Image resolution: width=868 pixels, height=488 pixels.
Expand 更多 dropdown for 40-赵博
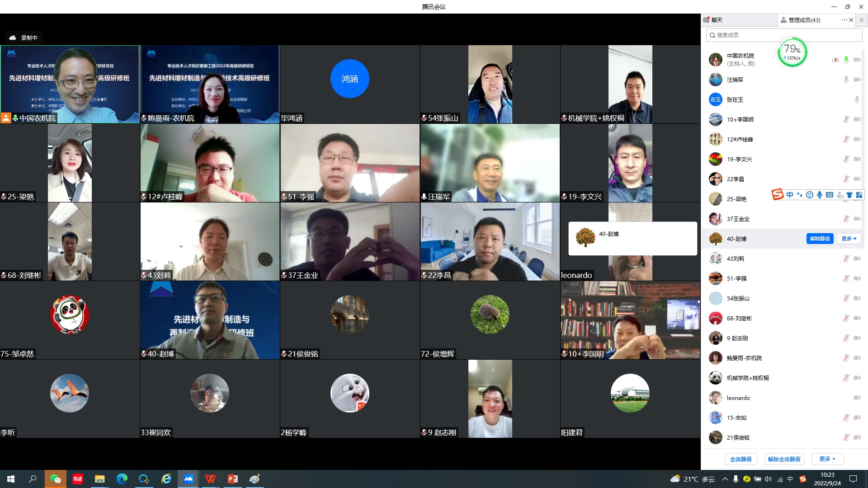[849, 239]
